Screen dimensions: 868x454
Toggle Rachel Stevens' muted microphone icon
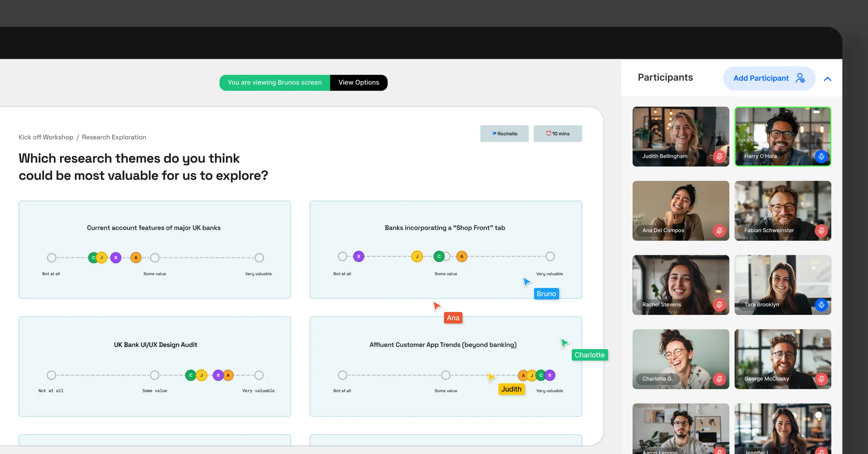[x=719, y=305]
